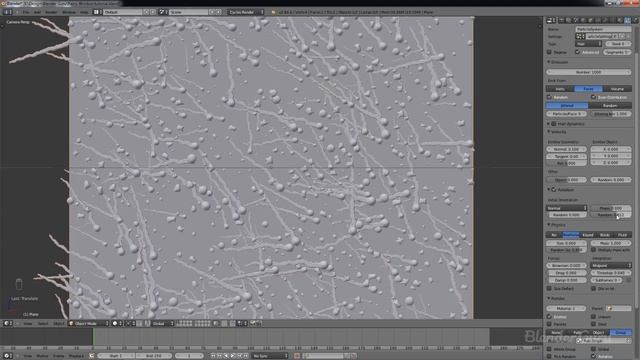Open the No Sync dropdown
Image resolution: width=640 pixels, height=360 pixels.
pyautogui.click(x=269, y=356)
